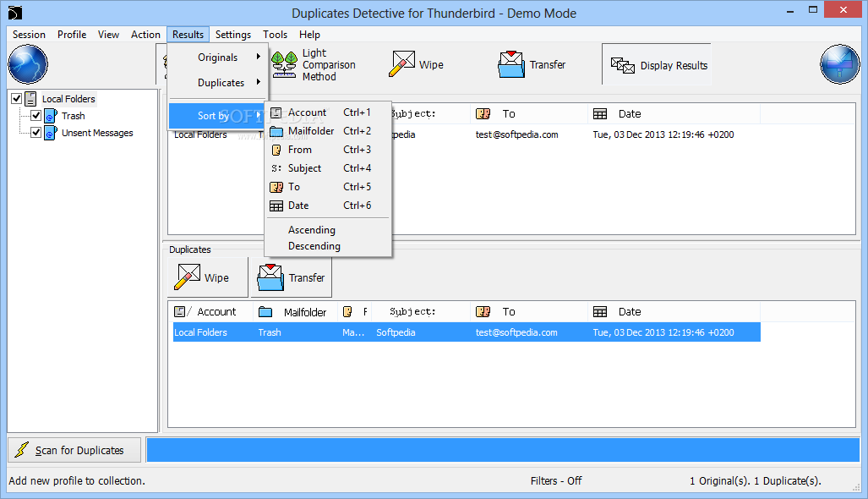Click the Duplicates panel Transfer icon

pos(270,277)
